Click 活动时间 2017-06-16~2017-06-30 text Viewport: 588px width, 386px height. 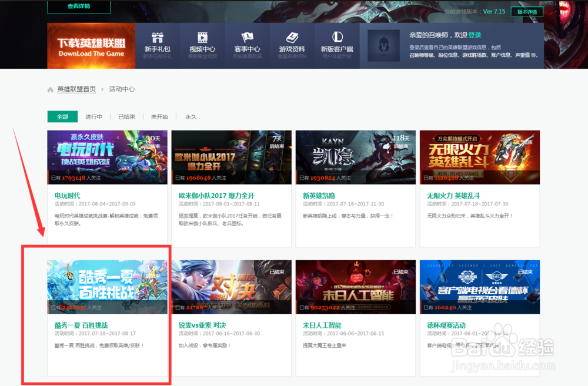219,334
